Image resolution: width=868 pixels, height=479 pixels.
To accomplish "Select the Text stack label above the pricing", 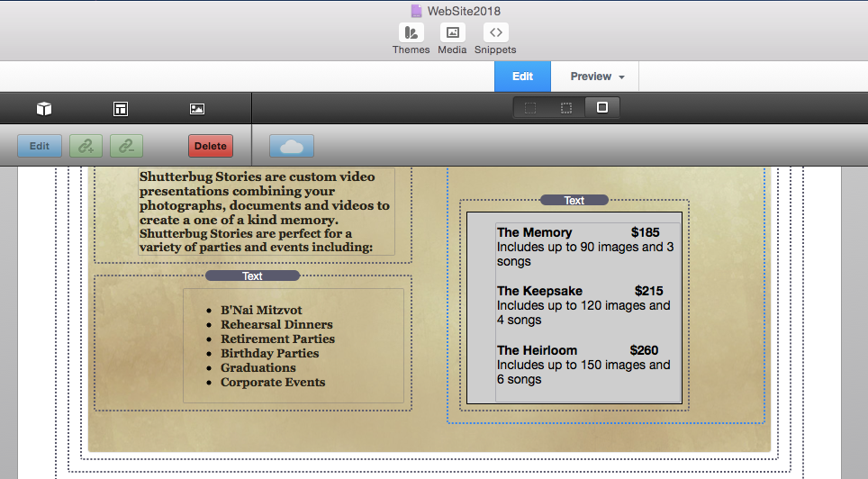I will pyautogui.click(x=574, y=200).
